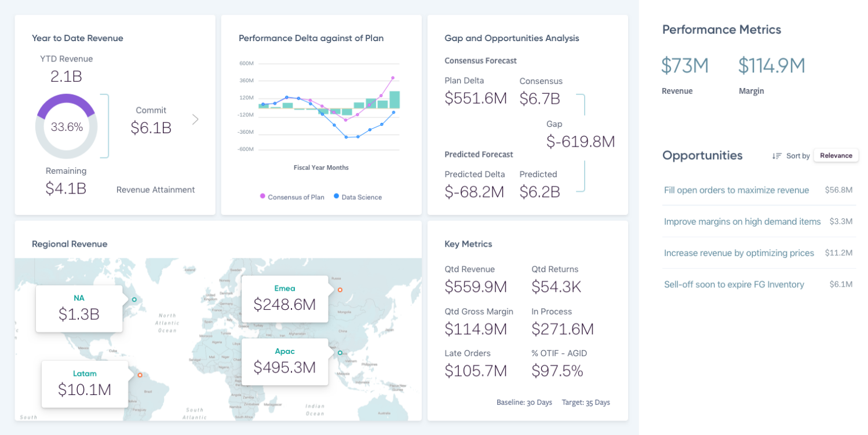Open Fill open orders to maximize revenue
The width and height of the screenshot is (868, 435).
click(x=736, y=190)
